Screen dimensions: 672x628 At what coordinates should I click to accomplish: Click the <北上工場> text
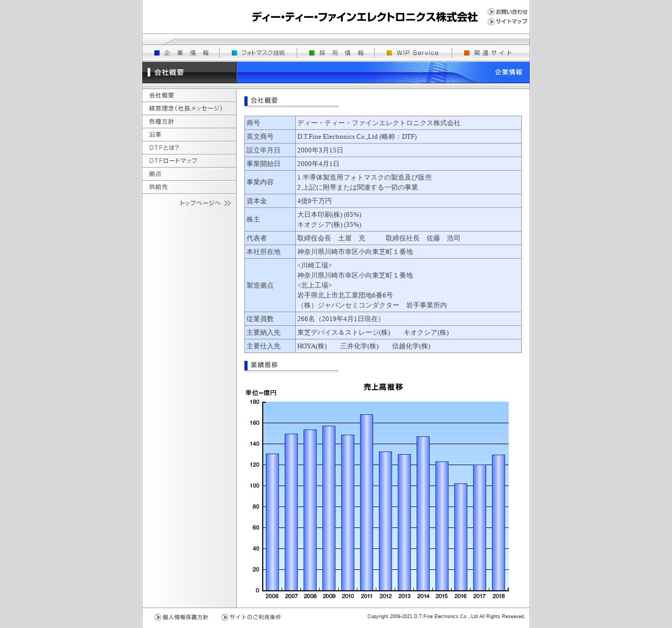315,285
